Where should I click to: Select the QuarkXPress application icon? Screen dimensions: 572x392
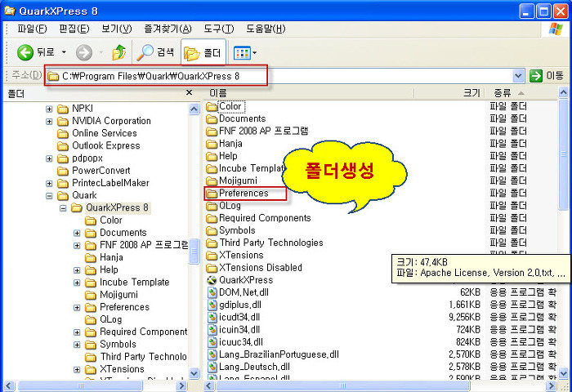(212, 280)
